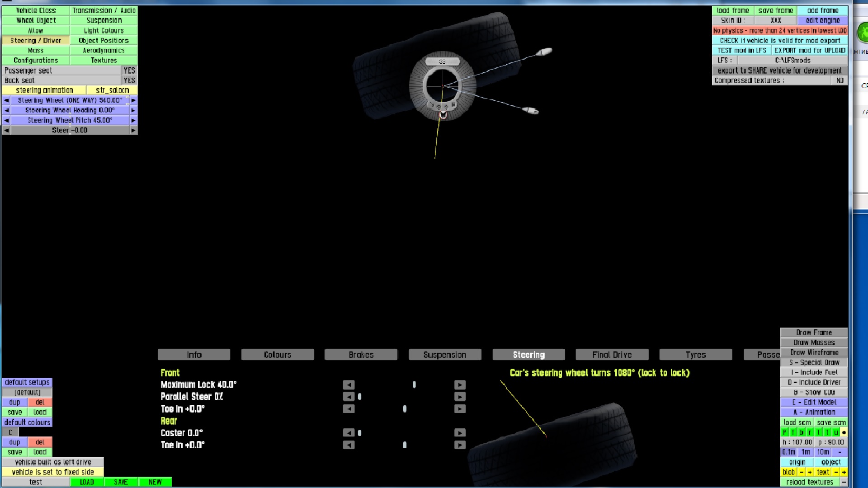
Task: Click the blob plus button
Action: (x=810, y=472)
